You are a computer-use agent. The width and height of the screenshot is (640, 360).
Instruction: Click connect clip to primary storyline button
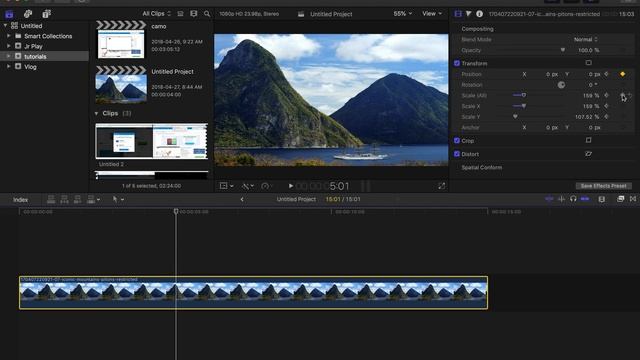point(51,199)
